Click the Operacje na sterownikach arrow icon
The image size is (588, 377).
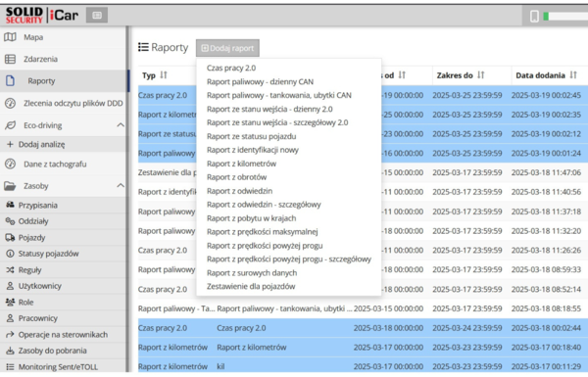[10, 334]
